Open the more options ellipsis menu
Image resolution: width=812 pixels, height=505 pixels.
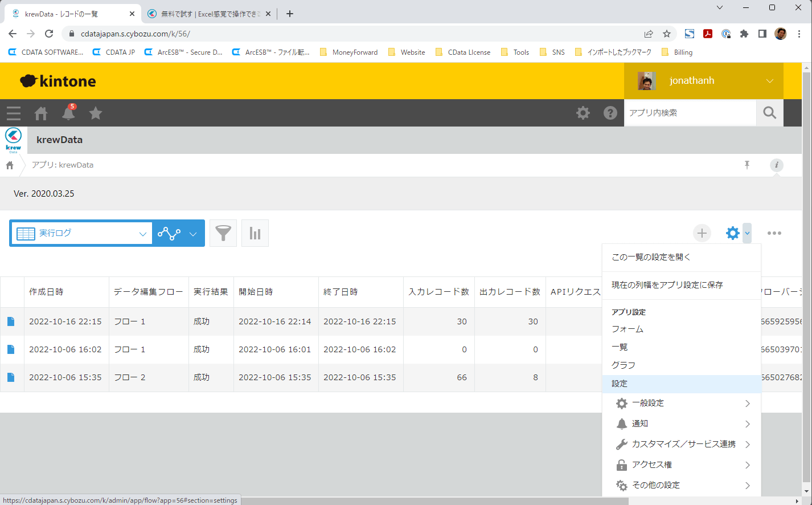coord(774,233)
